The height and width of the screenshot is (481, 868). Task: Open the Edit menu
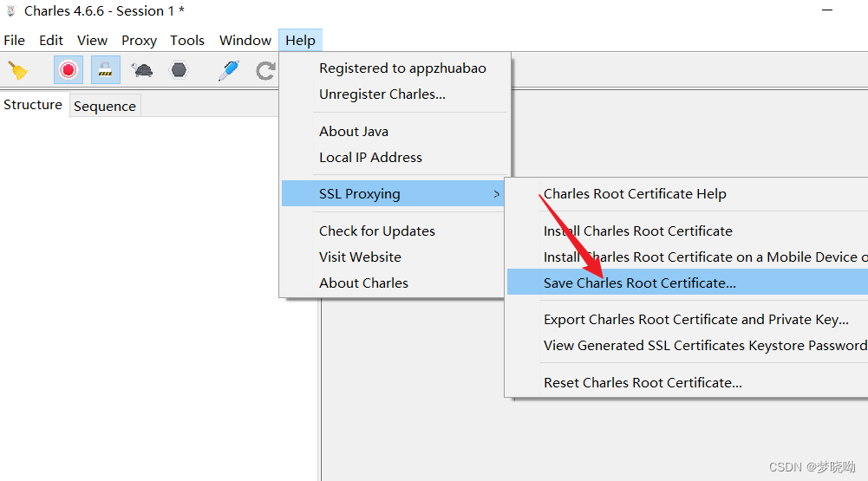(51, 41)
